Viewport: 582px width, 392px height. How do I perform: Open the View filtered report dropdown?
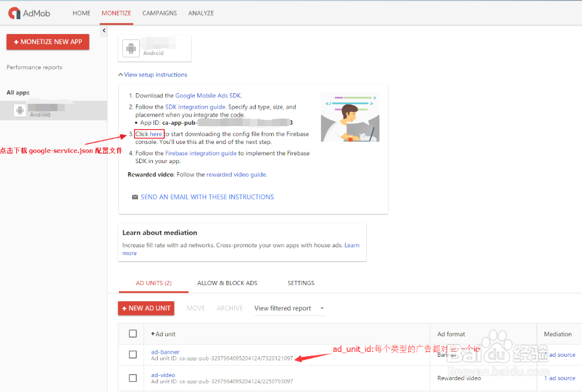click(x=289, y=308)
